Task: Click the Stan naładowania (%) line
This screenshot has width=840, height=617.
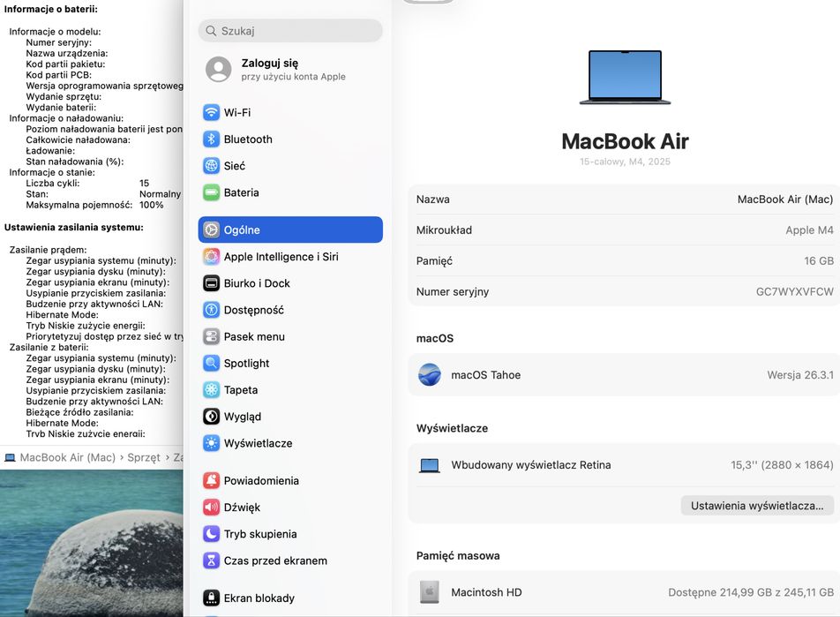Action: point(74,162)
